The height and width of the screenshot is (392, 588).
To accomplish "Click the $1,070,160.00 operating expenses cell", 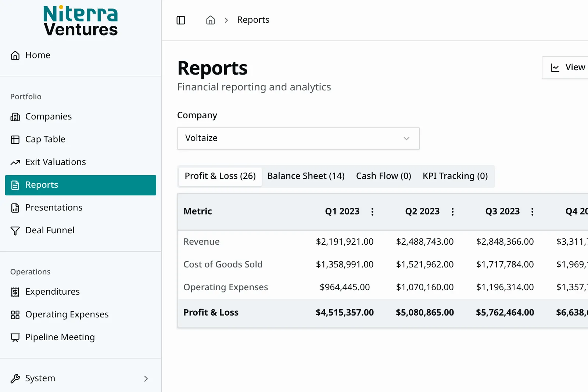I will coord(425,287).
